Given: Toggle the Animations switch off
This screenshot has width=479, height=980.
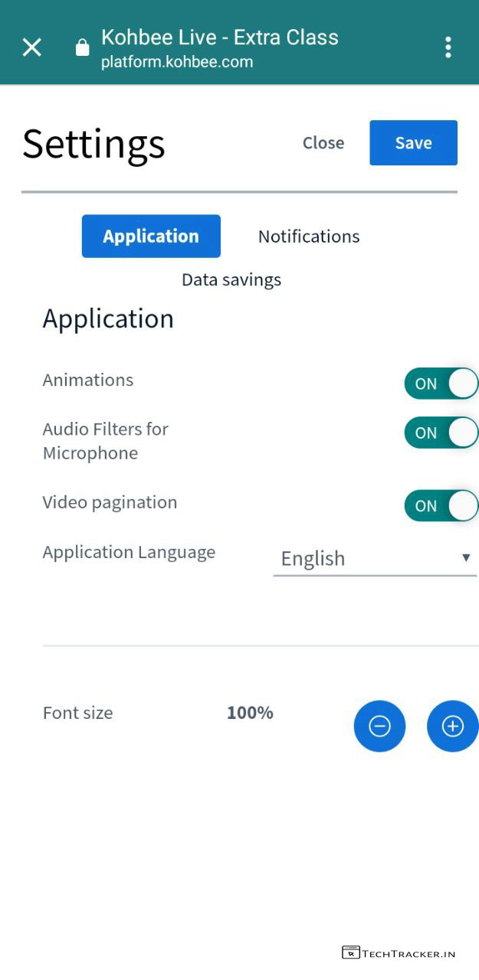Looking at the screenshot, I should (441, 384).
